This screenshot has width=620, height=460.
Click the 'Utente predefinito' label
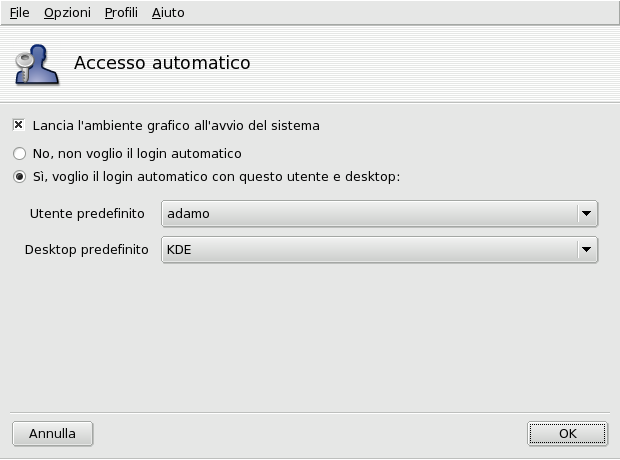(87, 214)
